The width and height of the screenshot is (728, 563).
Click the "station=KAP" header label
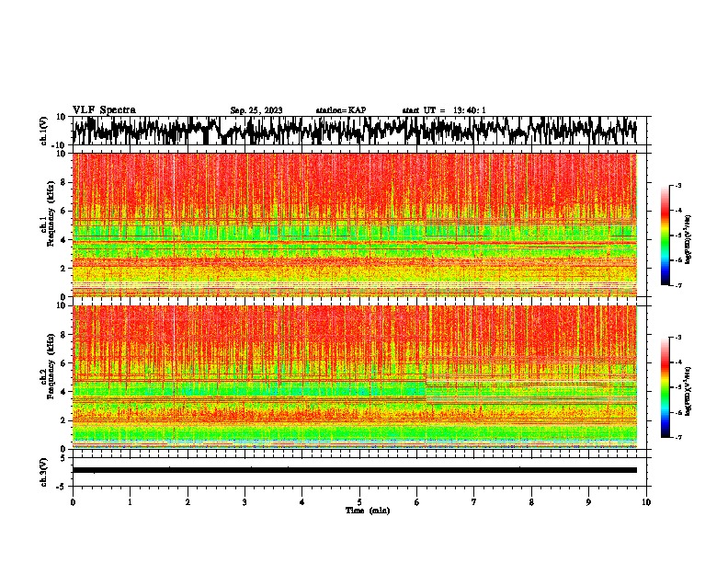(x=341, y=110)
